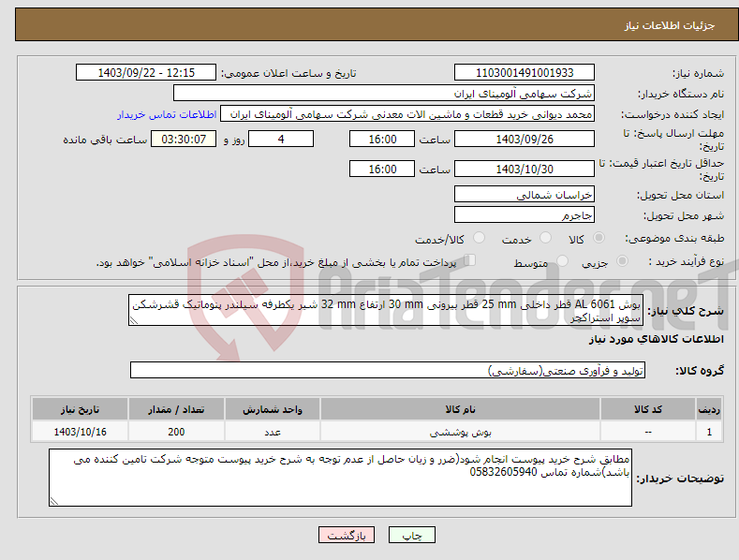
Task: Click the remaining days field showing 4
Action: click(281, 139)
